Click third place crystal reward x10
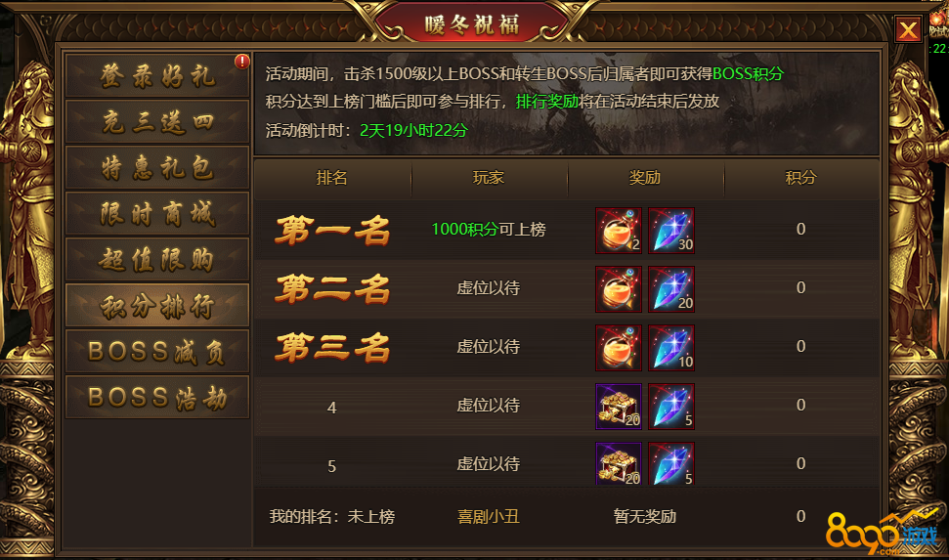 pyautogui.click(x=671, y=348)
